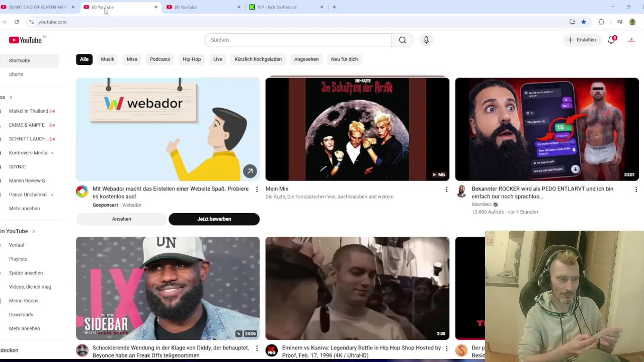Screen dimensions: 644x362
Task: Click the Diddy video channel avatar
Action: (82, 350)
